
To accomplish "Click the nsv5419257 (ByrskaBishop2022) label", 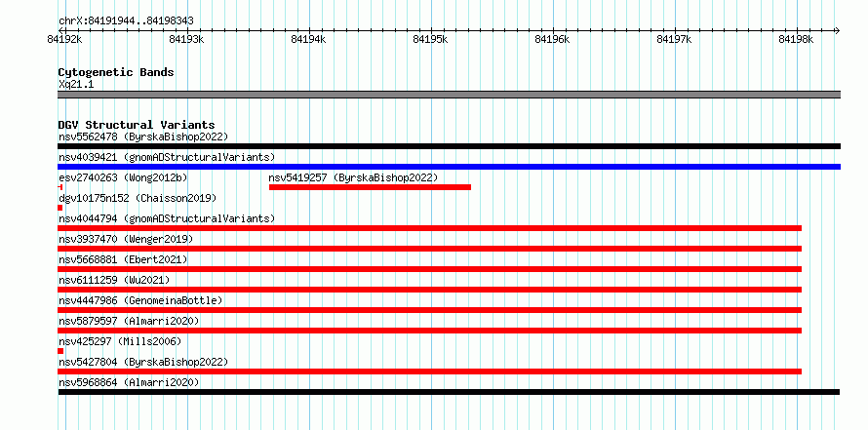I will 353,177.
